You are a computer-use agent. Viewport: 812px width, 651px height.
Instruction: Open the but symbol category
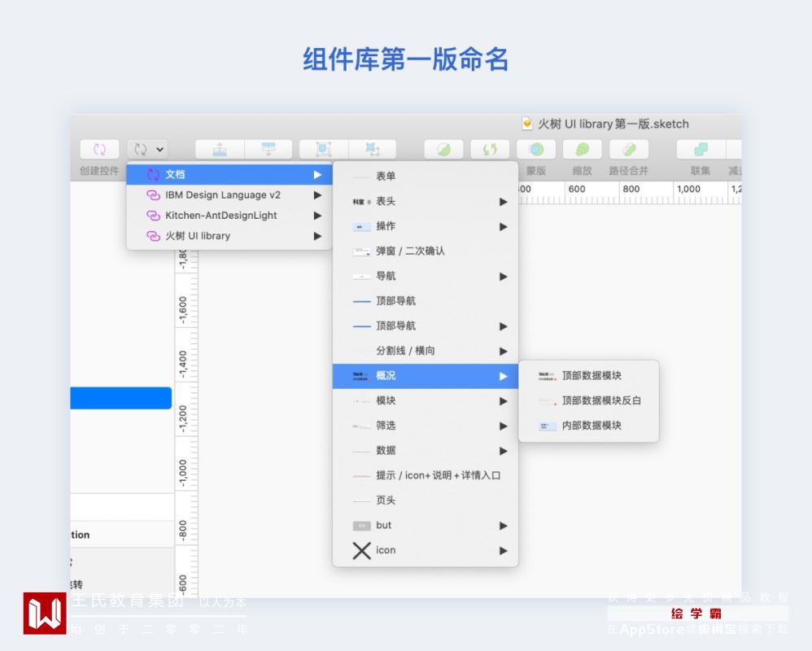coord(426,525)
